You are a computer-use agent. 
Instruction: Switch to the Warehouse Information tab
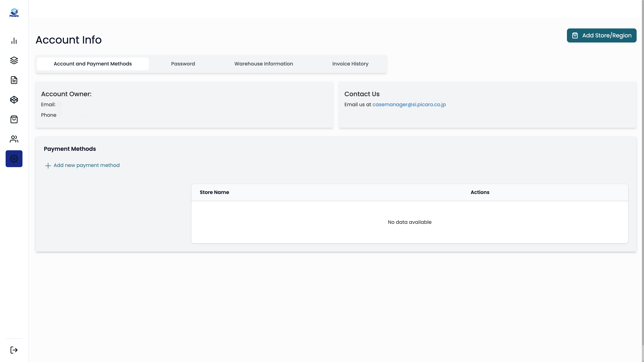[x=264, y=64]
